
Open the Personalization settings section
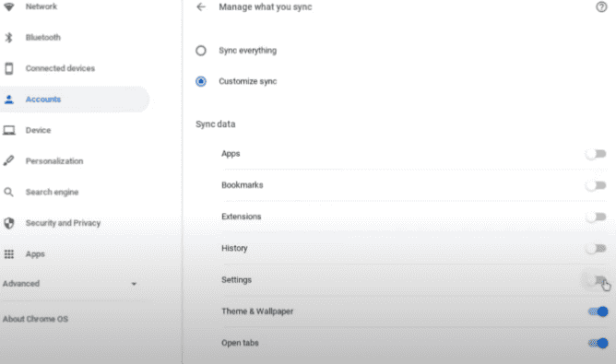click(54, 161)
